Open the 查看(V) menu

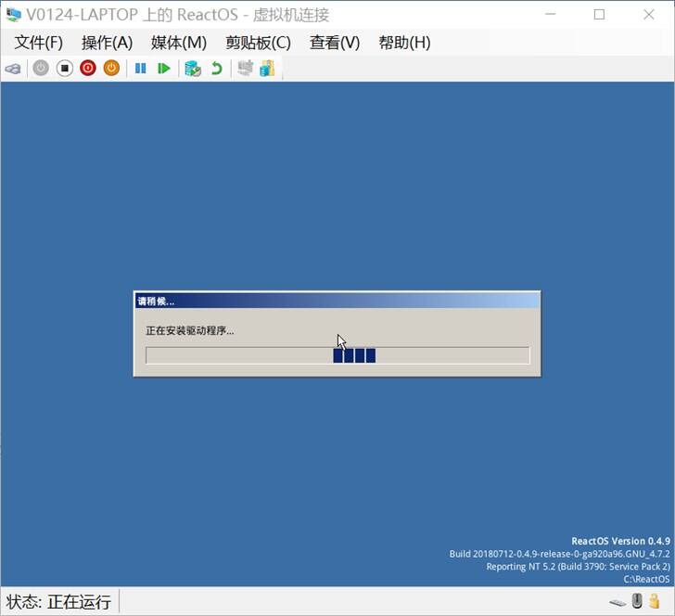pos(335,43)
